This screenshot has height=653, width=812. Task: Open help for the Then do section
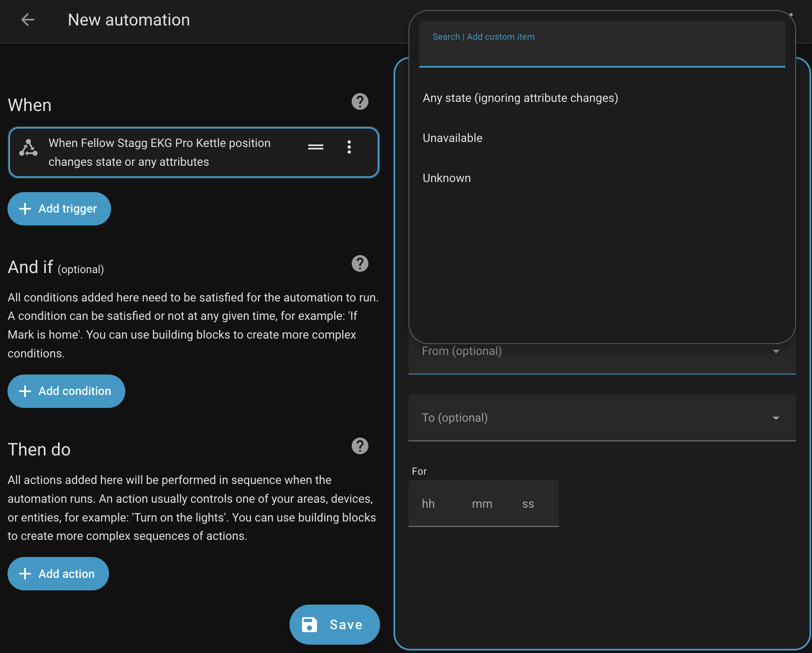click(360, 446)
